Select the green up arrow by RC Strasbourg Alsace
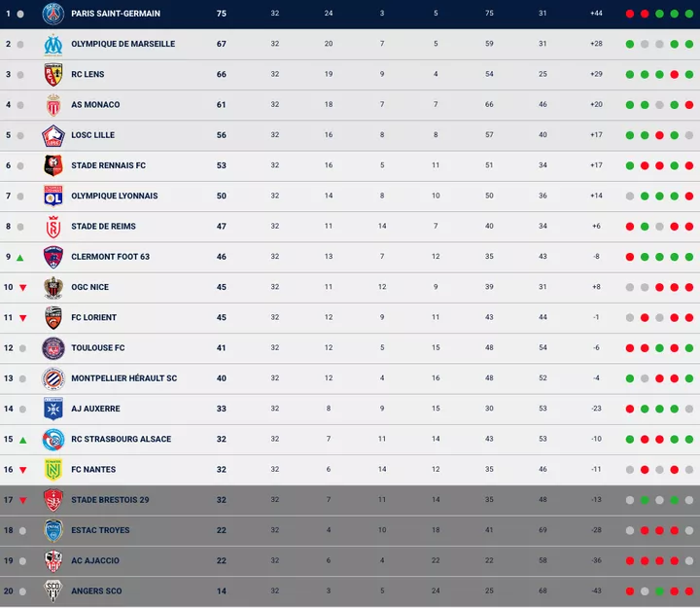The width and height of the screenshot is (700, 608). coord(20,440)
